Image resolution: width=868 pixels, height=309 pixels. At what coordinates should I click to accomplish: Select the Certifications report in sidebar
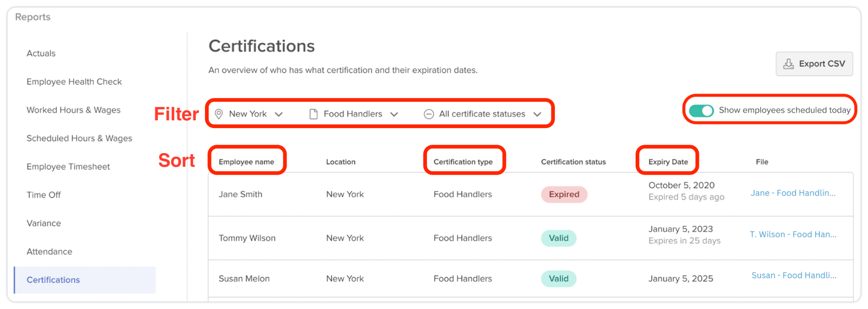pyautogui.click(x=53, y=280)
